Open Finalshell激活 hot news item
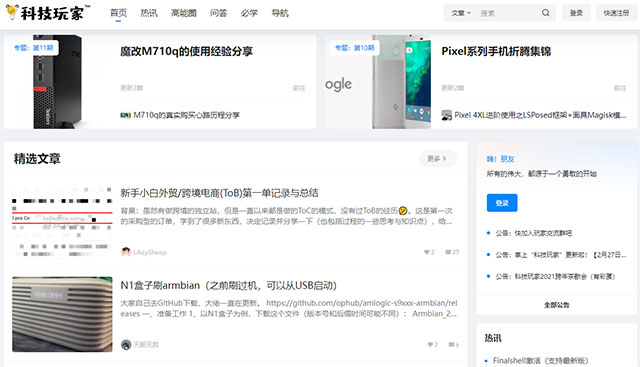 540,360
